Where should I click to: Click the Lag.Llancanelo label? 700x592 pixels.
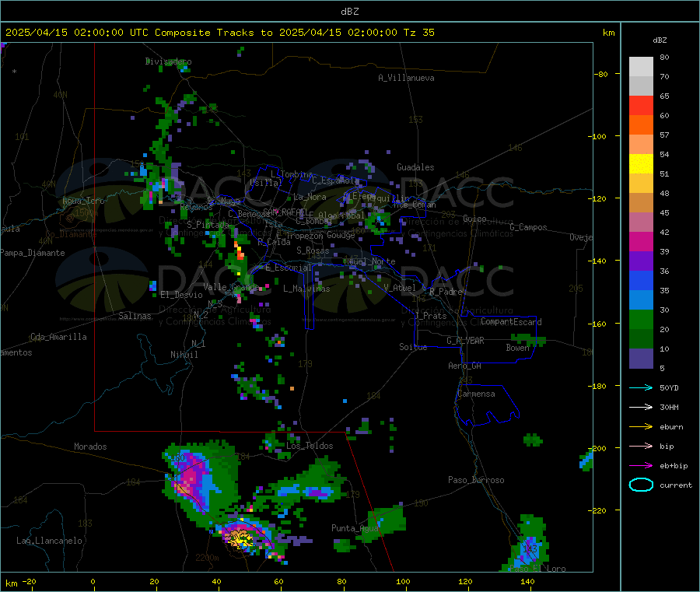click(x=49, y=541)
